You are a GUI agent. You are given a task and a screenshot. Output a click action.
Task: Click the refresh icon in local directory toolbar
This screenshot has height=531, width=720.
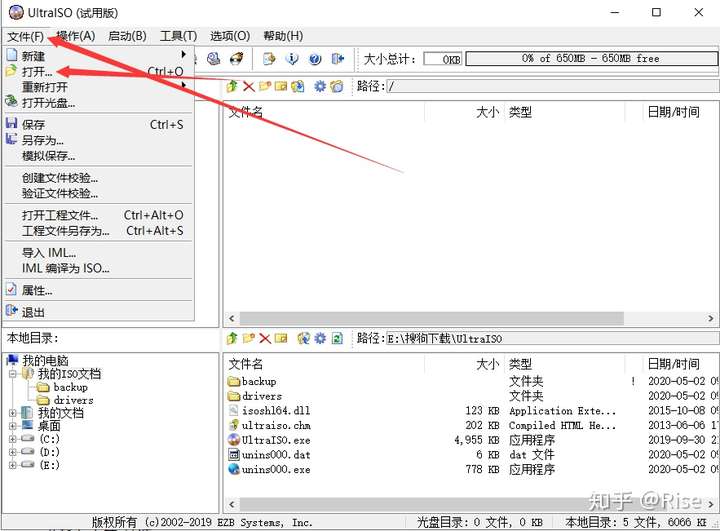pos(337,339)
